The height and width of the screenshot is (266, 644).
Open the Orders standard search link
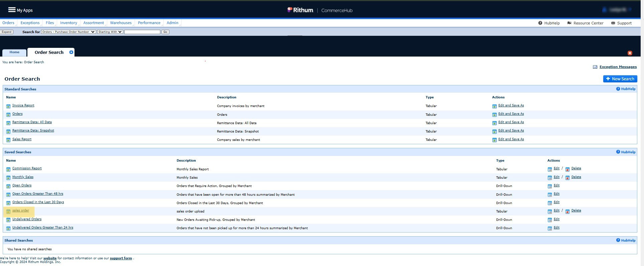coord(17,114)
